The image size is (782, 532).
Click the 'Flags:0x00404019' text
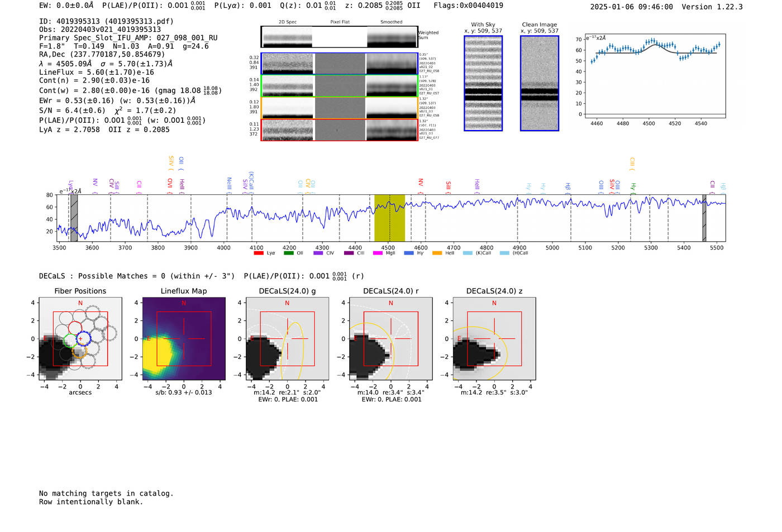[468, 5]
